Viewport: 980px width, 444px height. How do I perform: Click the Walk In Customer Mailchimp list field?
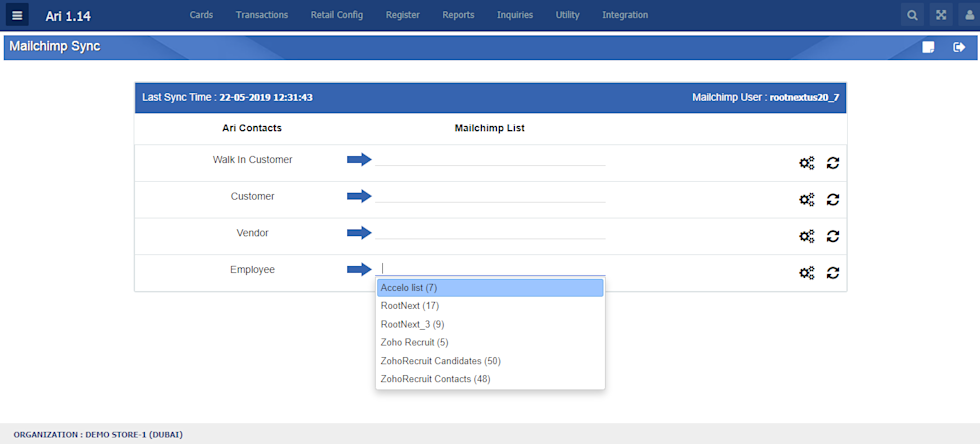pos(490,159)
